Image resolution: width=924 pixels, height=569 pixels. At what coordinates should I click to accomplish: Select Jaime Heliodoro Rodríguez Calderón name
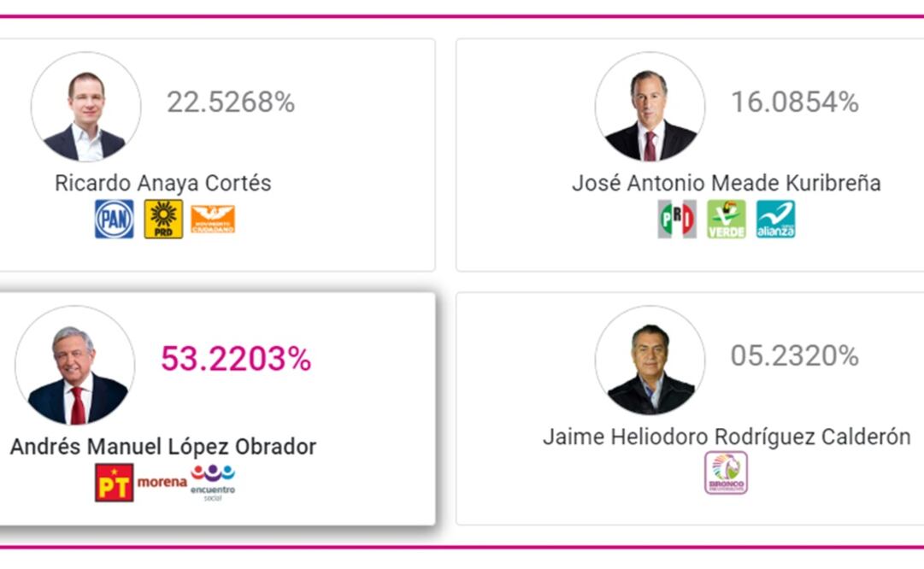pos(727,437)
